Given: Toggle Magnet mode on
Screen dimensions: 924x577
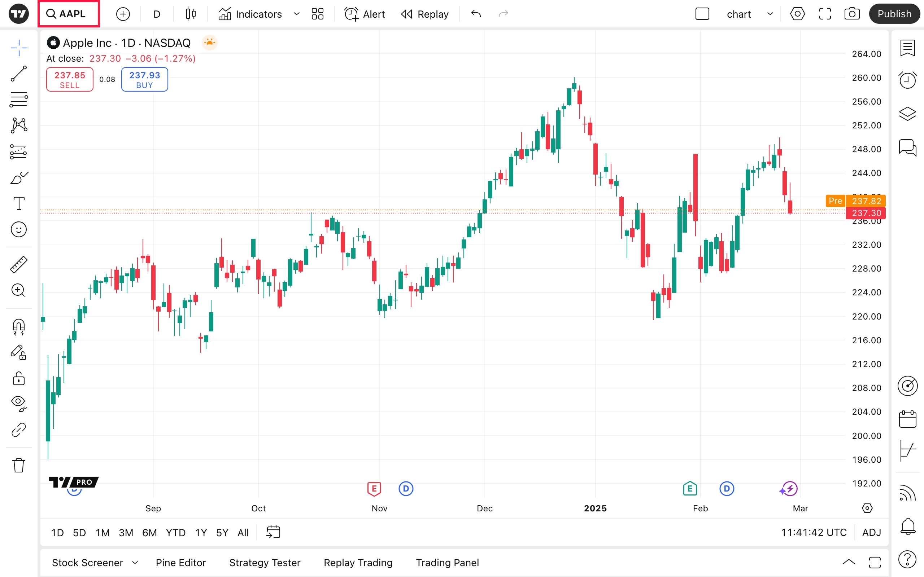Looking at the screenshot, I should coord(18,327).
